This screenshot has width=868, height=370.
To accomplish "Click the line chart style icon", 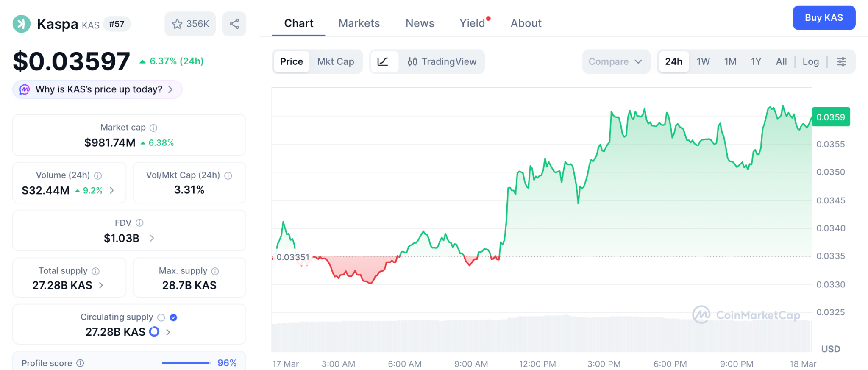I will click(383, 62).
